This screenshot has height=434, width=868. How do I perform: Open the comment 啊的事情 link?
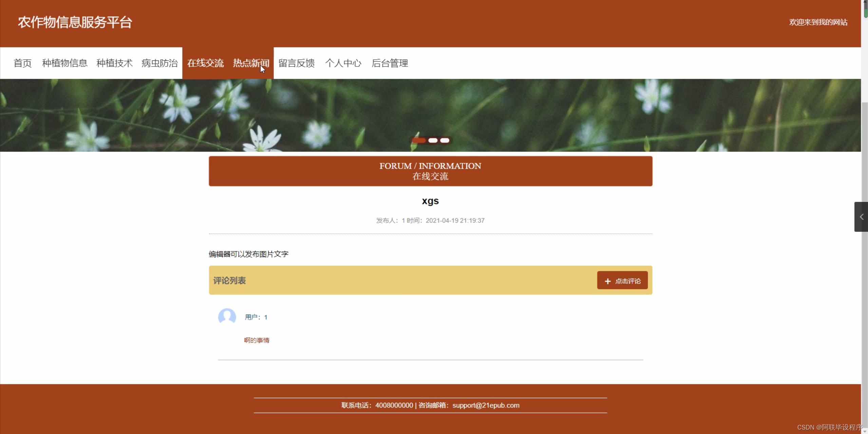click(x=257, y=340)
